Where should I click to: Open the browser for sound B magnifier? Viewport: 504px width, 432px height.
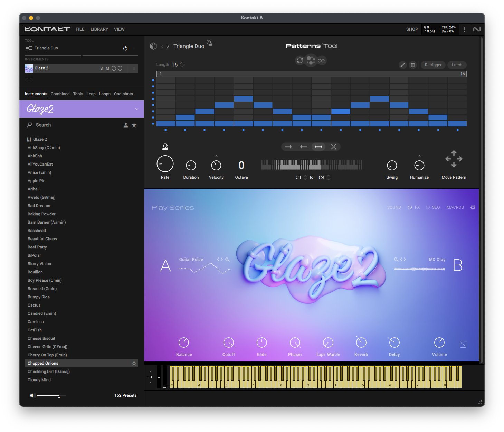coord(396,259)
